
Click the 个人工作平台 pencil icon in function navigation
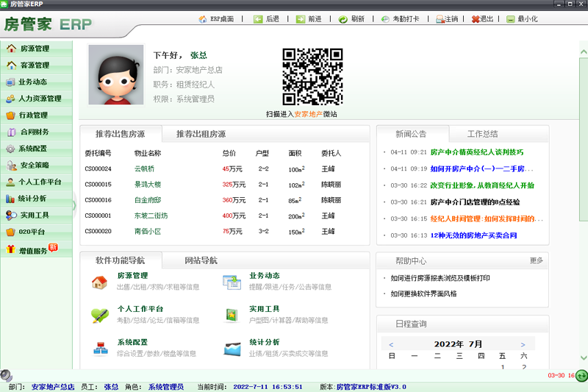(x=99, y=315)
